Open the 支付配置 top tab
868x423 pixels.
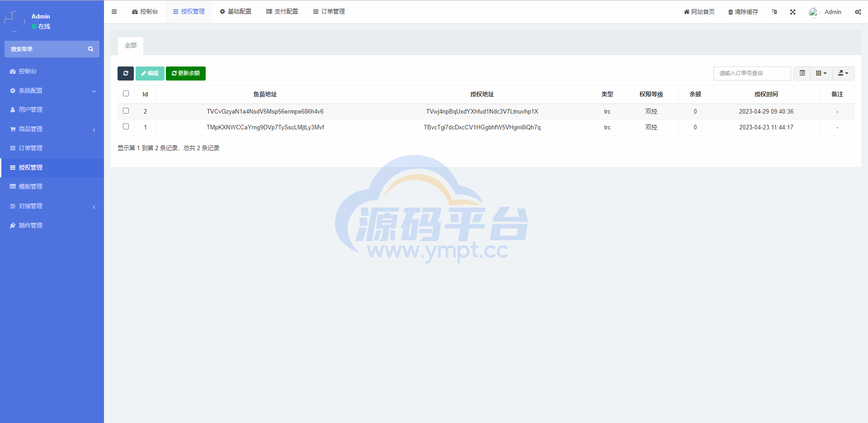pos(282,12)
